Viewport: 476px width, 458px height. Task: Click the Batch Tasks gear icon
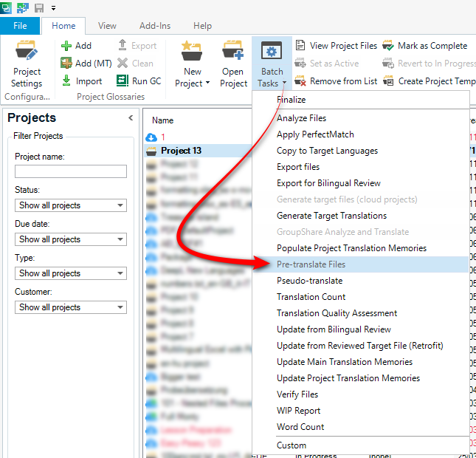click(272, 51)
